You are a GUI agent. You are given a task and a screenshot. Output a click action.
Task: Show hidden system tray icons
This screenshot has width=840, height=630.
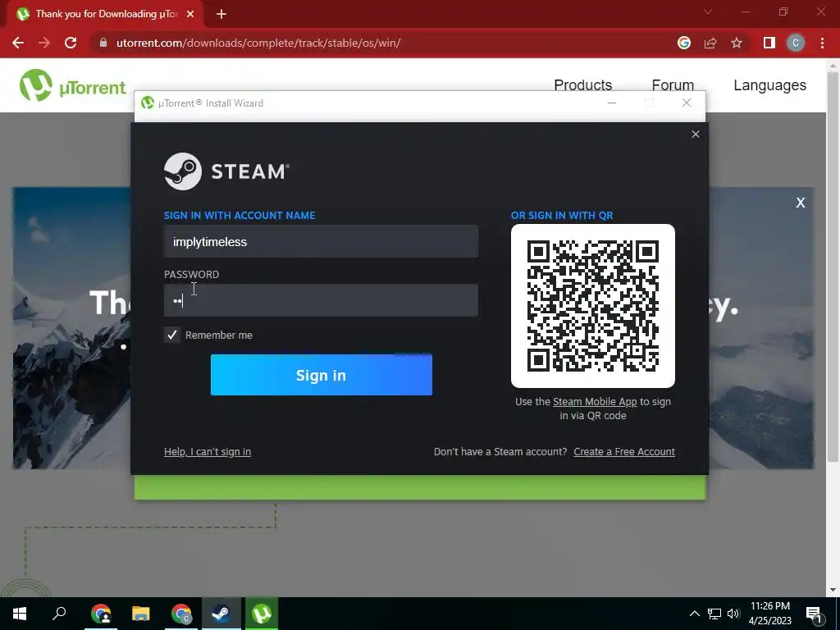click(x=694, y=614)
